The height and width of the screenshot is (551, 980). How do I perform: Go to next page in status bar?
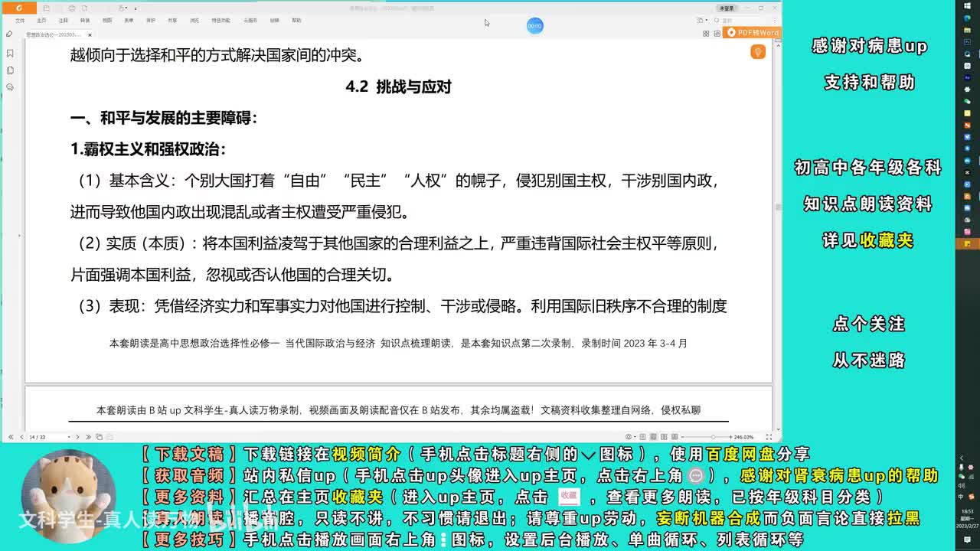77,437
